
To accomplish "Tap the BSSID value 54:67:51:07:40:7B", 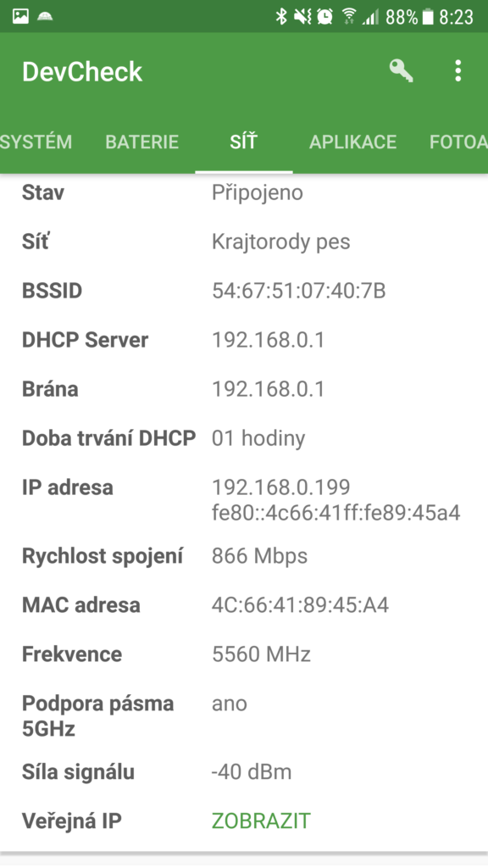I will point(299,291).
